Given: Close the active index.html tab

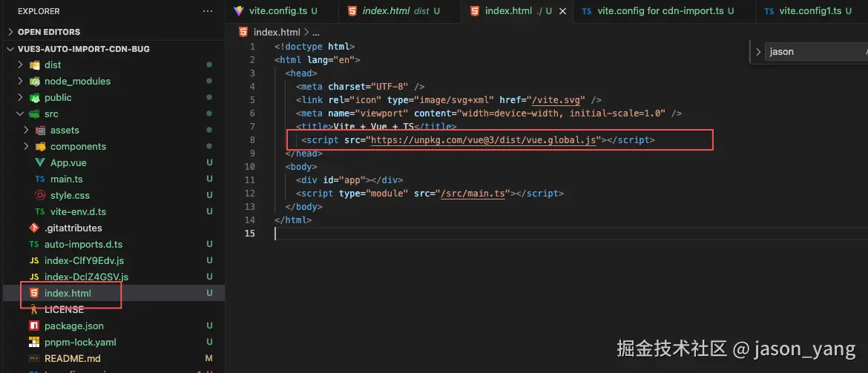Looking at the screenshot, I should pos(562,11).
